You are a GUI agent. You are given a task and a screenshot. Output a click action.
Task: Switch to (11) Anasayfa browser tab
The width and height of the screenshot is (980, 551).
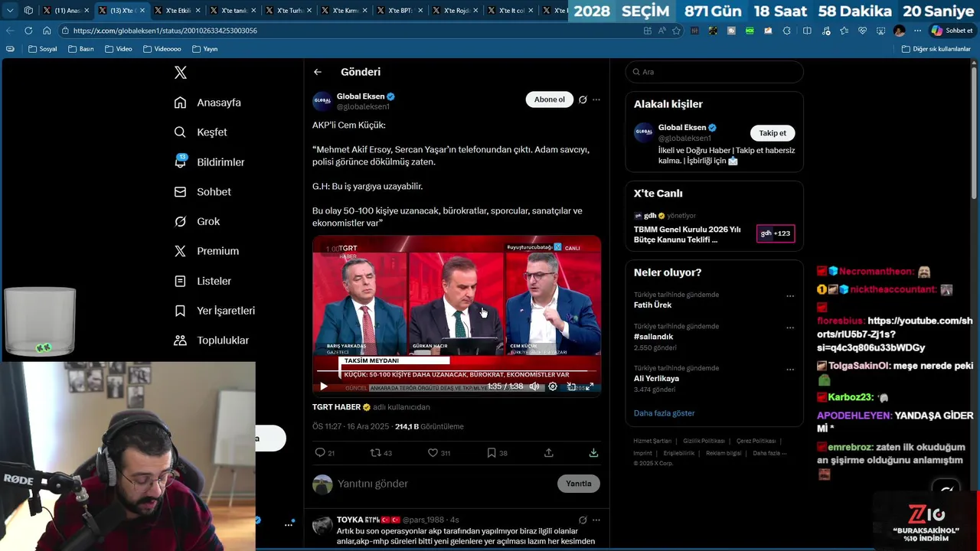tap(67, 11)
